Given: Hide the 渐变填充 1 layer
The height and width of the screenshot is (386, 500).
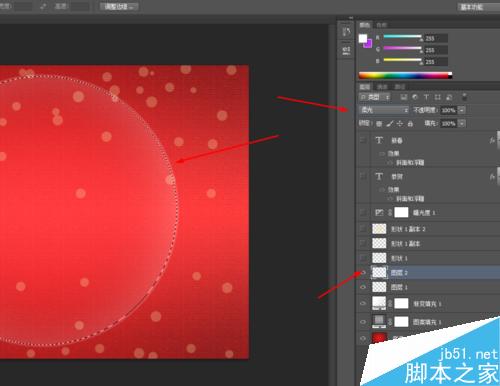Looking at the screenshot, I should pyautogui.click(x=363, y=303).
